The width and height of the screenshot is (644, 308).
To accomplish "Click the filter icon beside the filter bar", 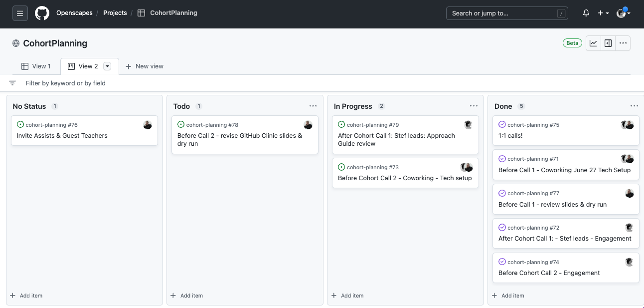I will coord(12,83).
